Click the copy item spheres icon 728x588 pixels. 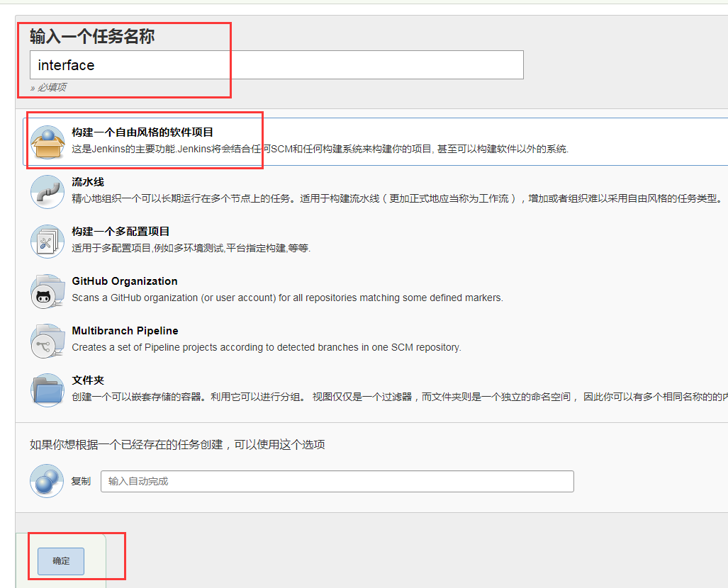47,481
